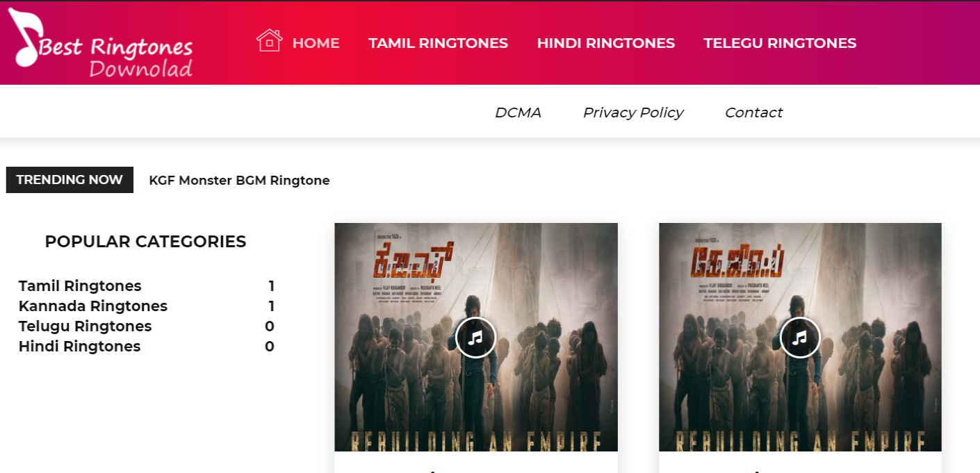Select Hindi Ringtones category in sidebar
The image size is (980, 473).
[x=79, y=347]
